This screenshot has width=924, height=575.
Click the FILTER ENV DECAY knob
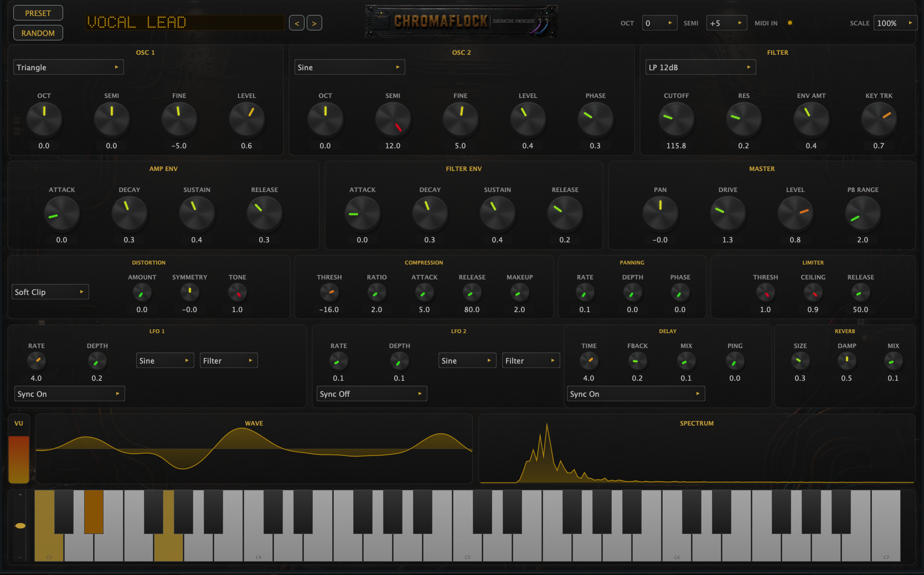[430, 213]
